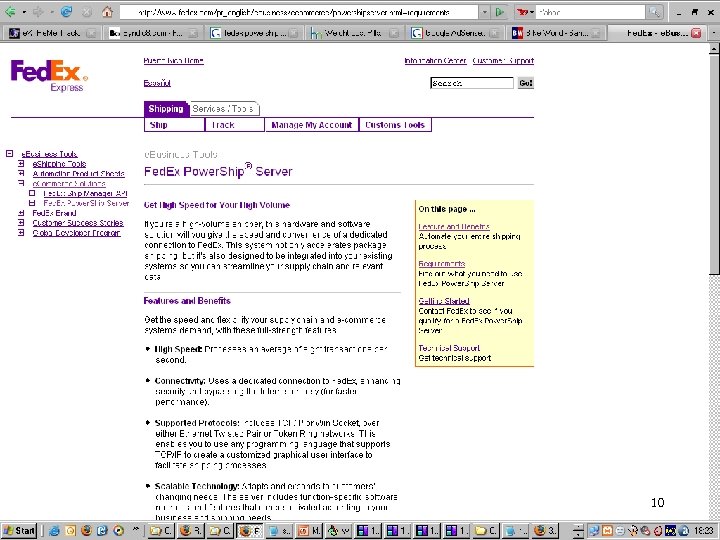Click the search magnifier button in browser search box
Image resolution: width=720 pixels, height=540 pixels.
pyautogui.click(x=653, y=12)
